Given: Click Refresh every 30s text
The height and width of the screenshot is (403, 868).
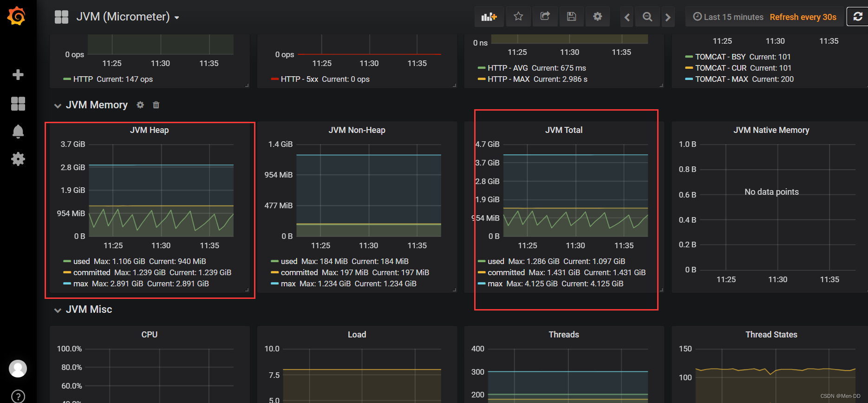Looking at the screenshot, I should pyautogui.click(x=803, y=17).
